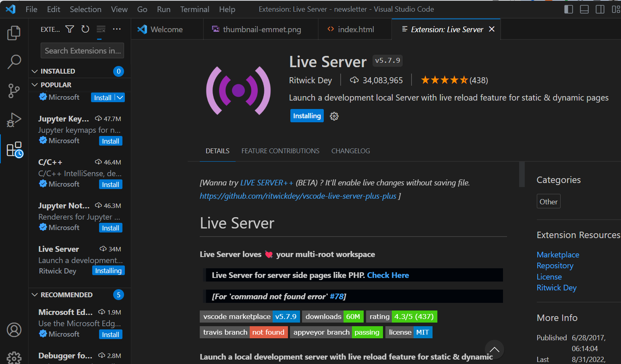The height and width of the screenshot is (364, 621).
Task: Click the details pane vertical scrollbar
Action: point(522,175)
